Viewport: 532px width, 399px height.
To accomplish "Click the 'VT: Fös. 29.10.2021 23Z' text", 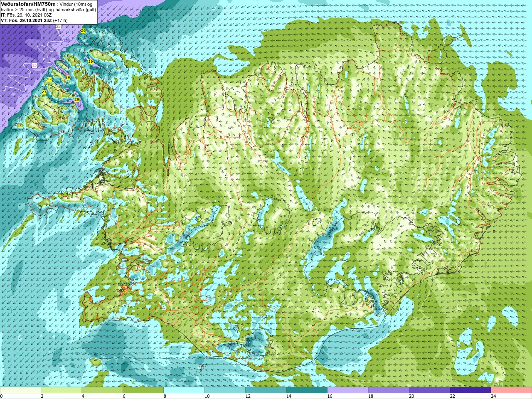I will [26, 20].
